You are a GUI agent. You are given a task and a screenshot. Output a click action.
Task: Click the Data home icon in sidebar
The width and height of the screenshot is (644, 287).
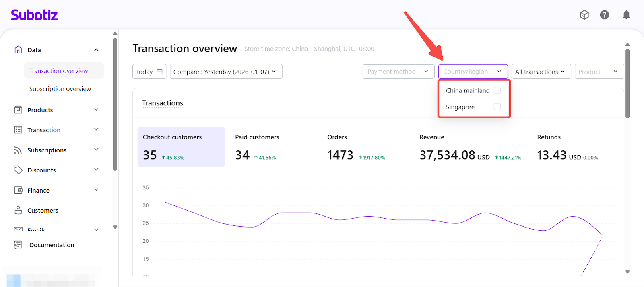point(18,50)
